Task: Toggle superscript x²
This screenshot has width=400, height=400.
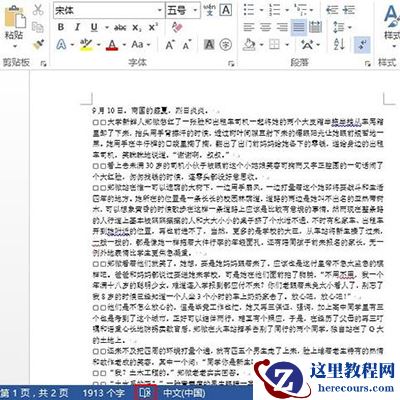Action: [153, 27]
